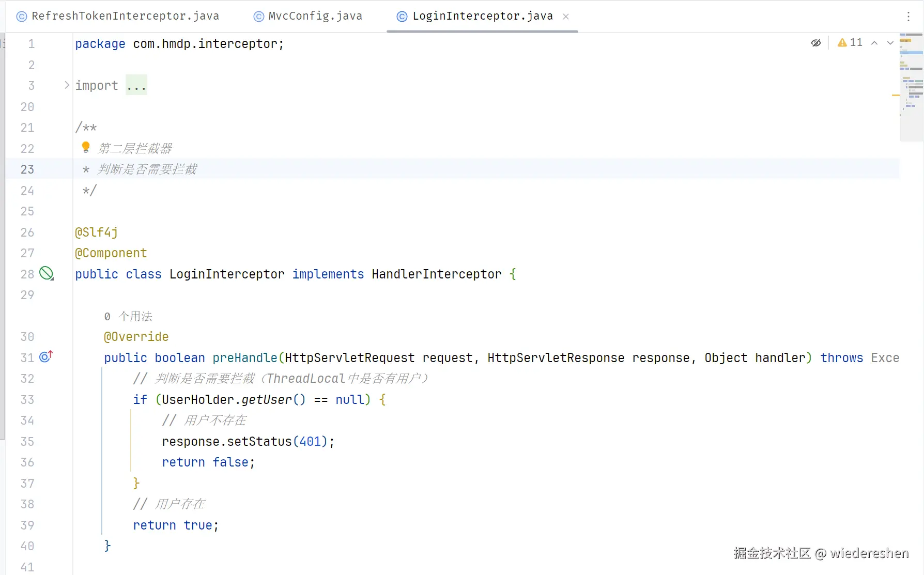Toggle the reader mode eye icon
The image size is (924, 575).
pyautogui.click(x=816, y=43)
